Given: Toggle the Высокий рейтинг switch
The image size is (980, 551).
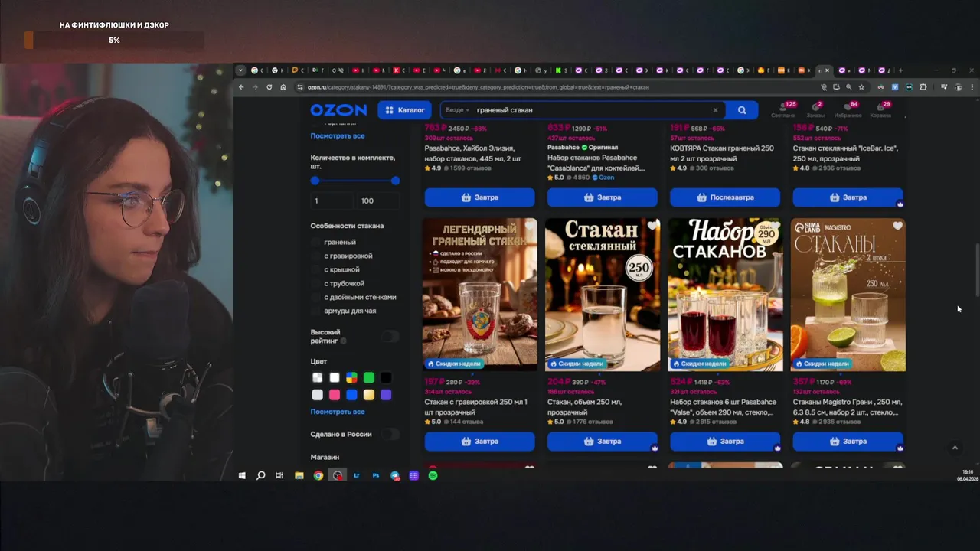Looking at the screenshot, I should click(x=390, y=336).
